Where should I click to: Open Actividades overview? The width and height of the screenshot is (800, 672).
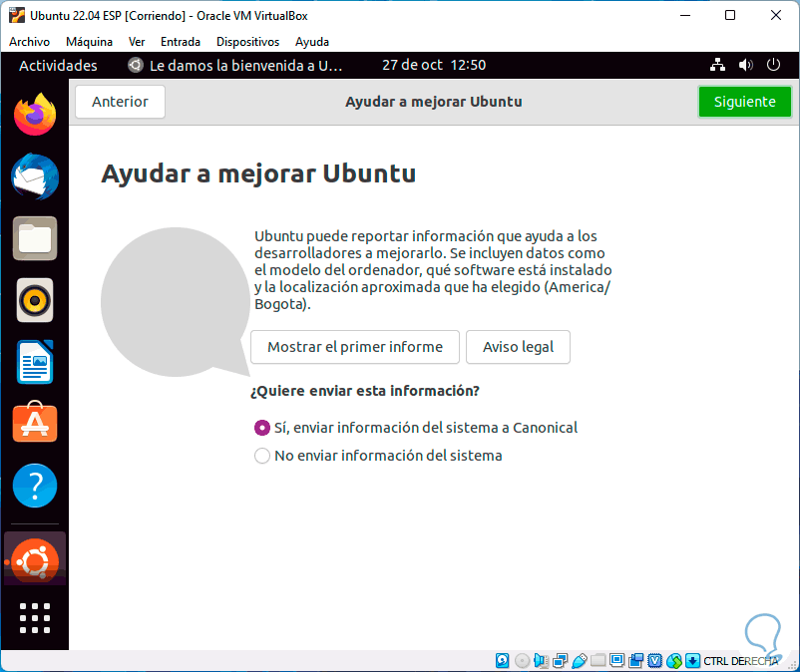pos(58,65)
